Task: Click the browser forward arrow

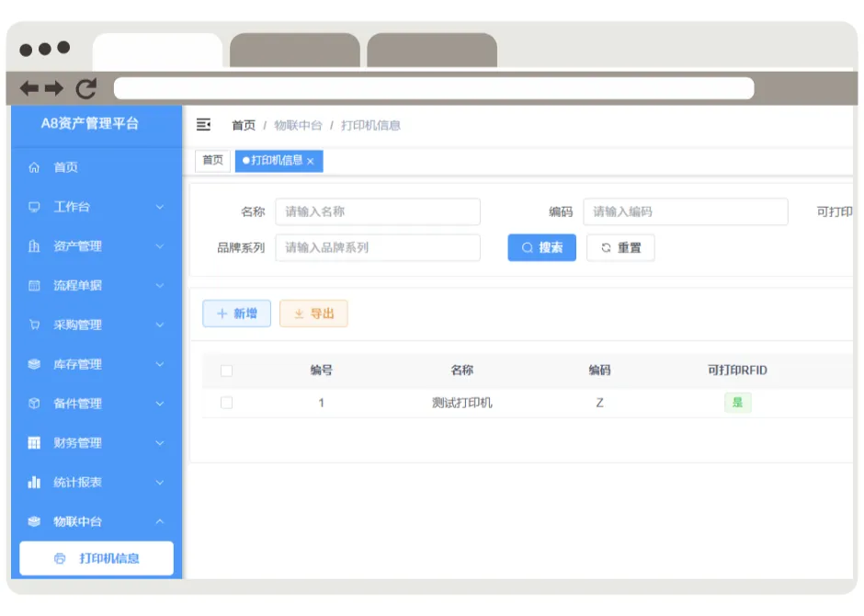Action: (x=54, y=87)
